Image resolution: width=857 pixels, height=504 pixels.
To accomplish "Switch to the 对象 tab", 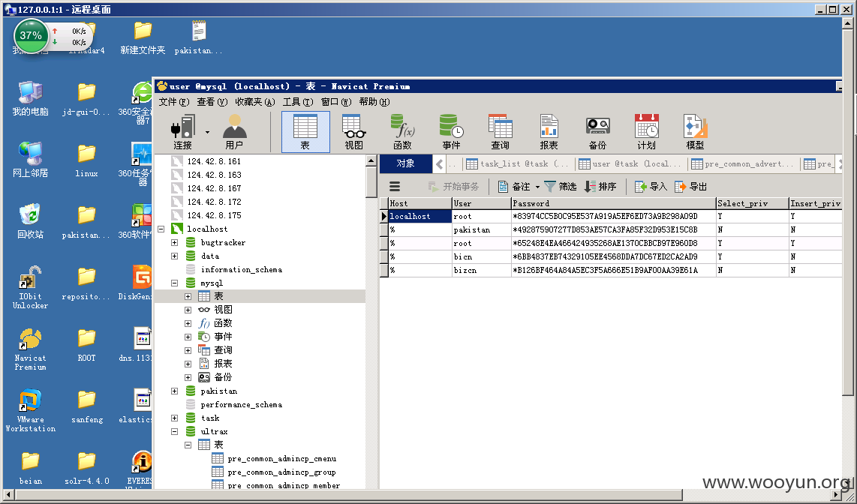I will click(405, 163).
